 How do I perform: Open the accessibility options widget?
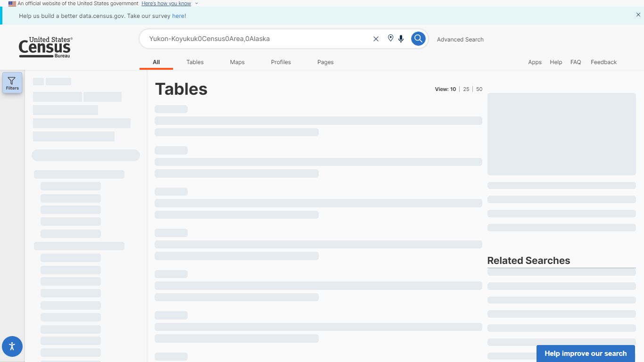point(12,346)
